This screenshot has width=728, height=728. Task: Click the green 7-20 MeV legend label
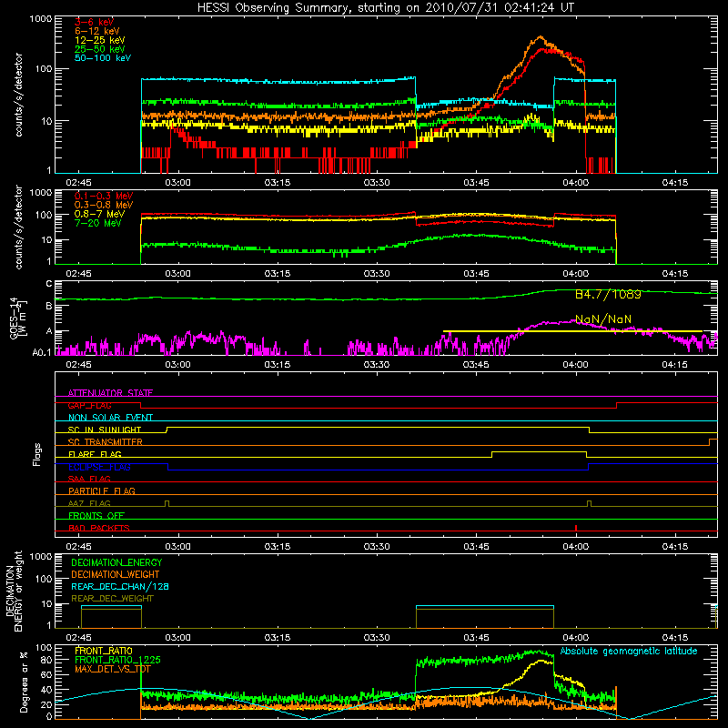pos(98,223)
